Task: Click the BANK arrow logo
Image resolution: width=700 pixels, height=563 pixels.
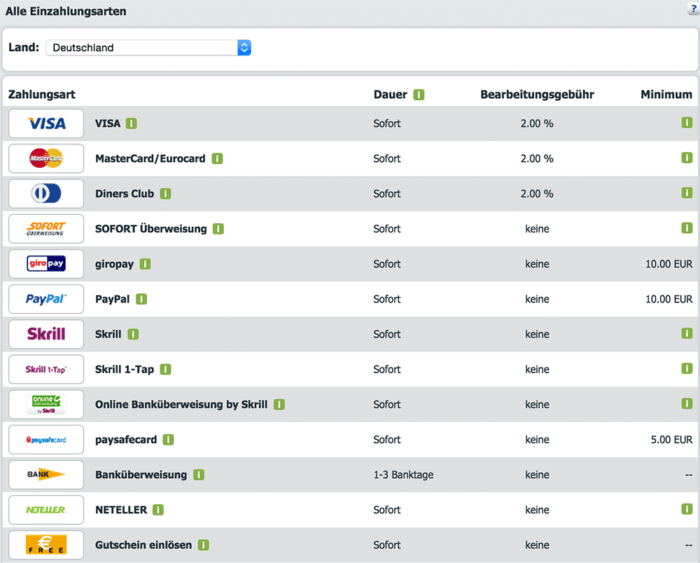Action: click(x=46, y=475)
